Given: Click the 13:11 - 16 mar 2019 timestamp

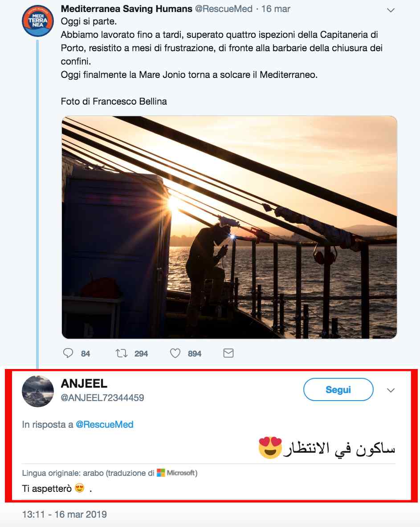Looking at the screenshot, I should 65,515.
